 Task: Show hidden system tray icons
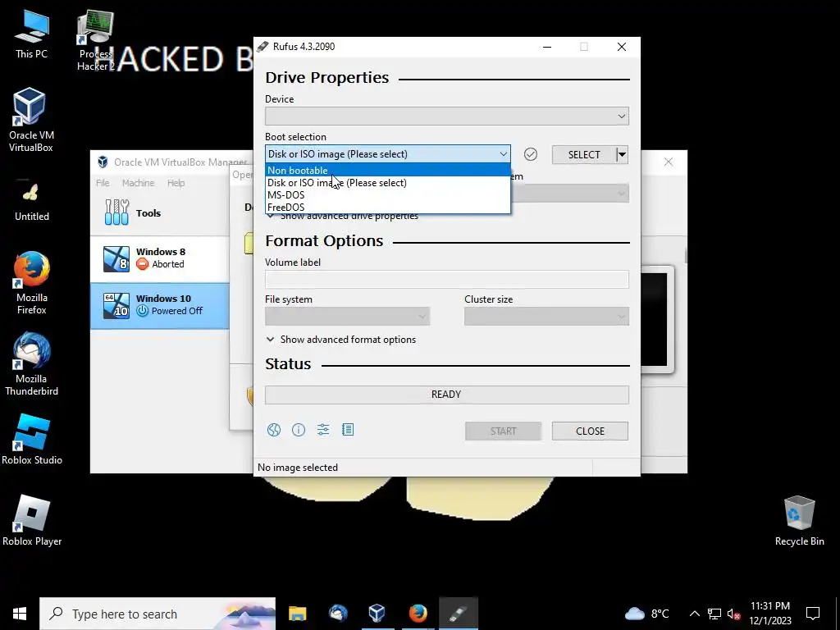coord(694,614)
